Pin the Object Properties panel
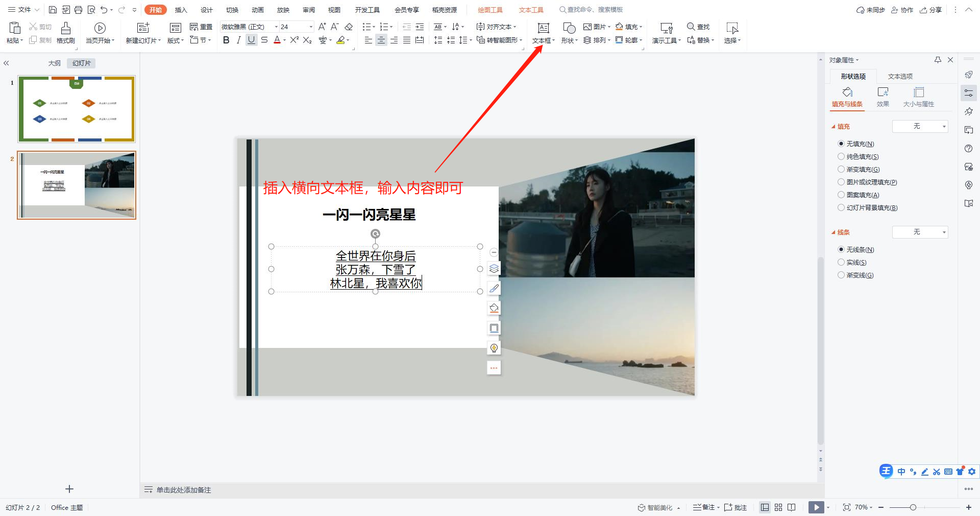Screen dimensions: 980x516 coord(938,60)
